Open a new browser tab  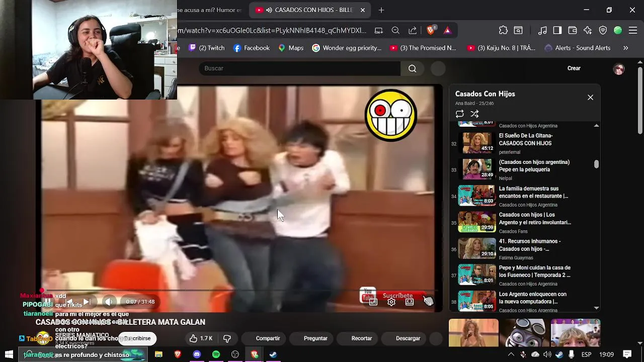coord(381,10)
